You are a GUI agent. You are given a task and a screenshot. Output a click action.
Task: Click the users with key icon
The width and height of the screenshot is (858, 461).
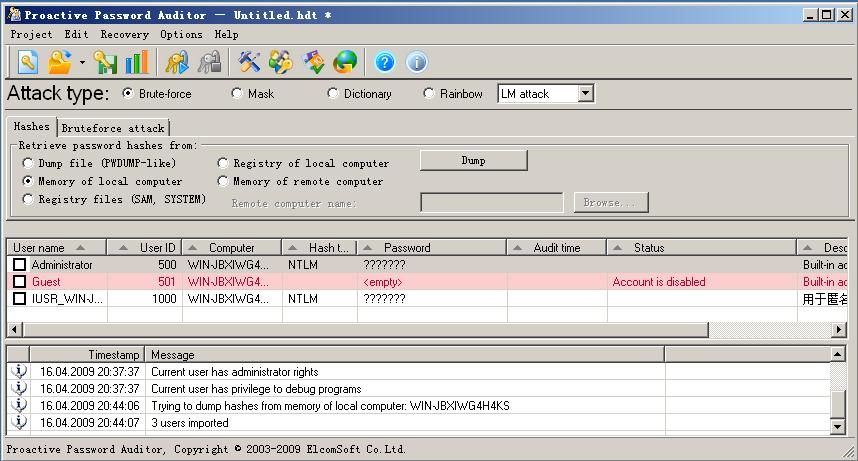pos(281,62)
